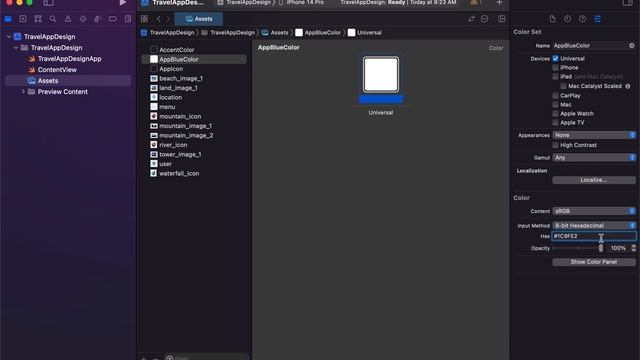Enable the iPhone device checkbox
The width and height of the screenshot is (640, 360).
556,67
